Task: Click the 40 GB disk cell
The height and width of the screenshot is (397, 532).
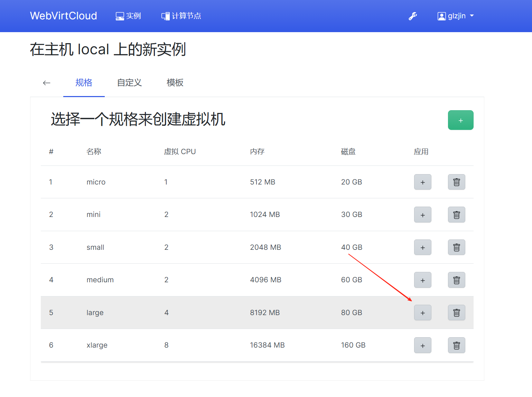Action: point(352,247)
